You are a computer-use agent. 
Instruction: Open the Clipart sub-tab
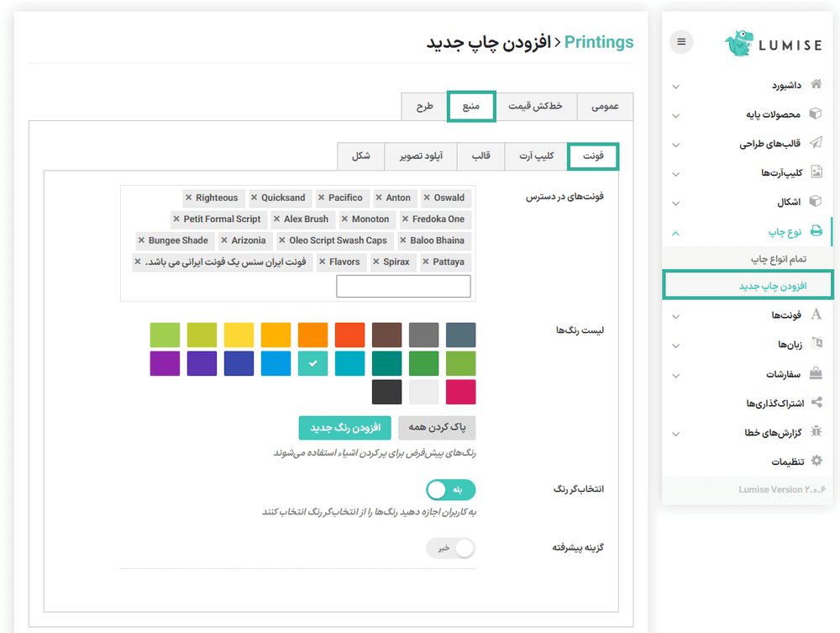point(536,156)
